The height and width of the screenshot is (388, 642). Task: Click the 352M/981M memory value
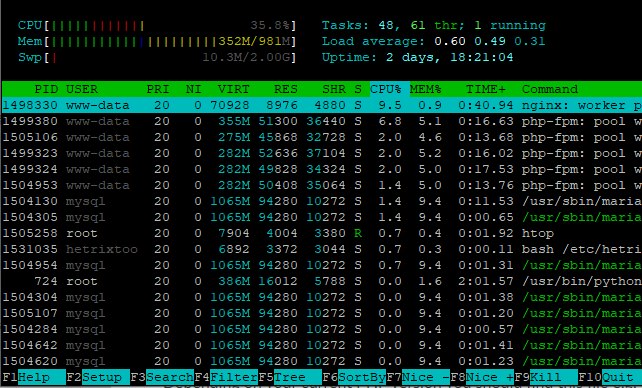pos(254,41)
